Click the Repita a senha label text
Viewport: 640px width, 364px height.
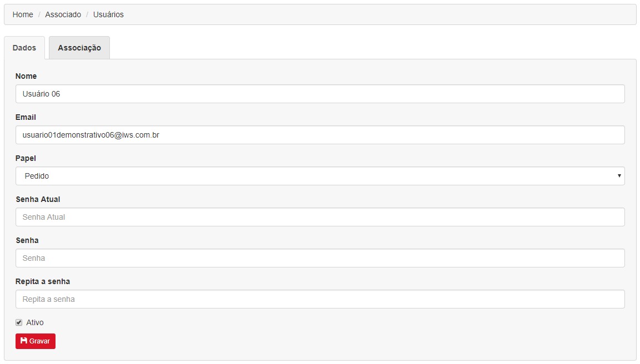point(43,281)
